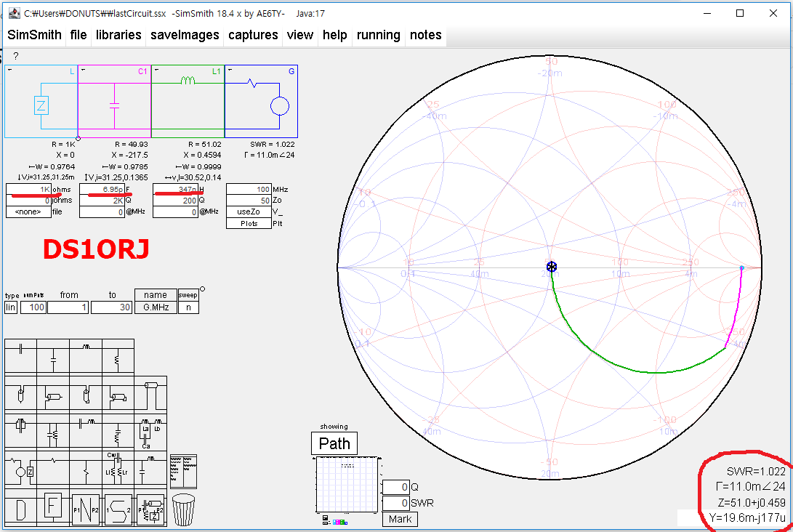Click the question mark help symbol
The width and height of the screenshot is (793, 532).
[16, 56]
